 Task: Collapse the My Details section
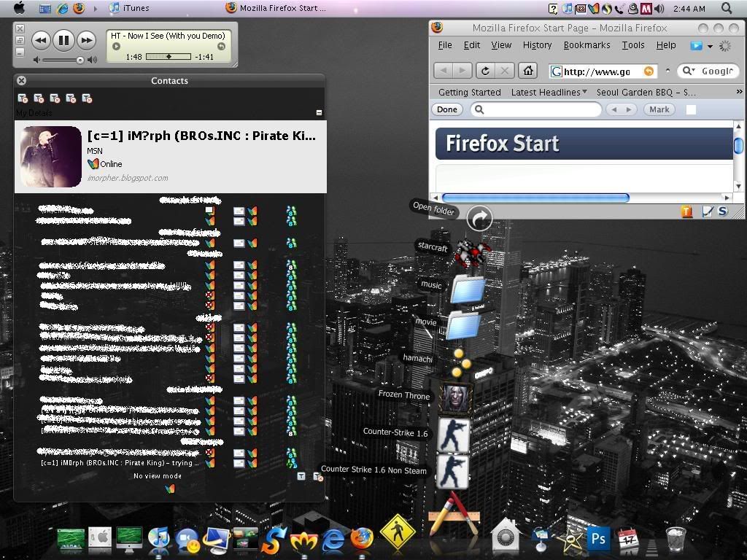point(319,113)
